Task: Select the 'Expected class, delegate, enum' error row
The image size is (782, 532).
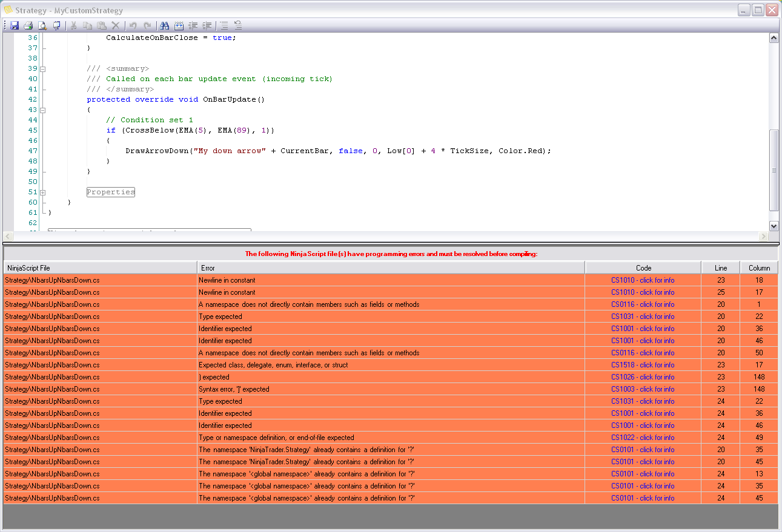Action: 273,365
